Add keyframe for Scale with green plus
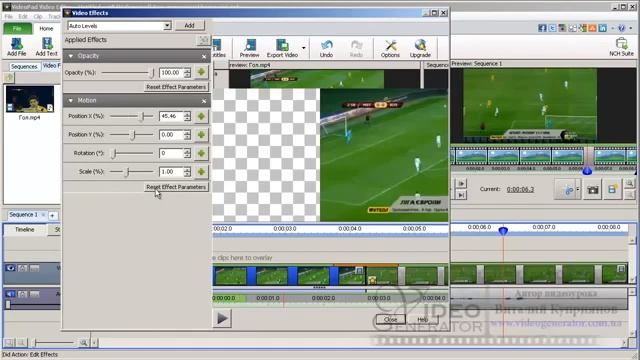640x360 pixels. [201, 171]
